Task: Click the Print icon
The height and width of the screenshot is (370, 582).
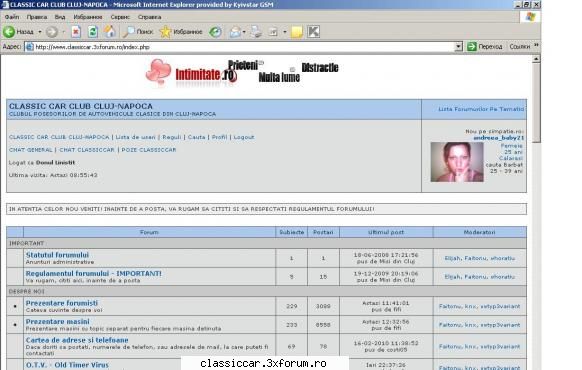Action: (256, 32)
